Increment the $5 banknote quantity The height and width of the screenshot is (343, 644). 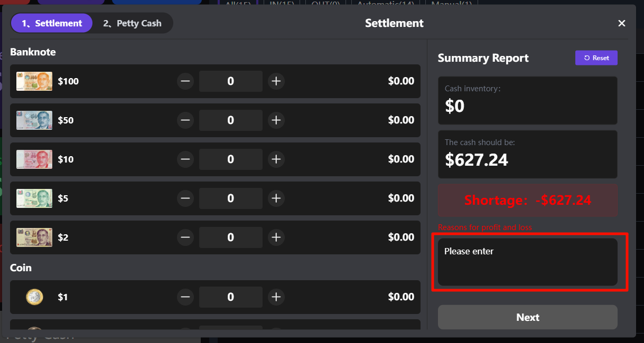tap(276, 198)
